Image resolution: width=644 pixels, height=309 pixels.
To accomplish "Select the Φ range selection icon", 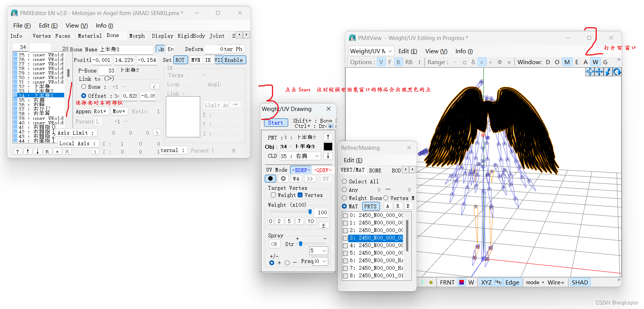I will [x=500, y=62].
